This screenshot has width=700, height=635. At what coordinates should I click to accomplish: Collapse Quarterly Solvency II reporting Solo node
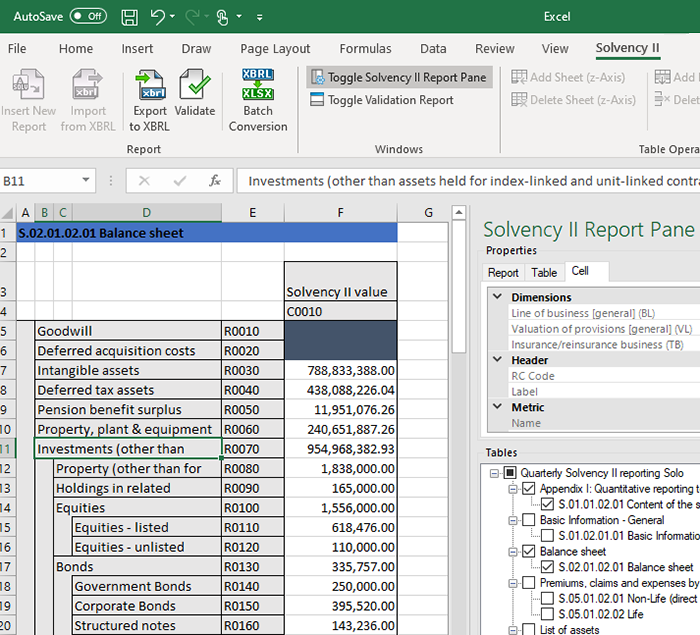click(x=493, y=473)
